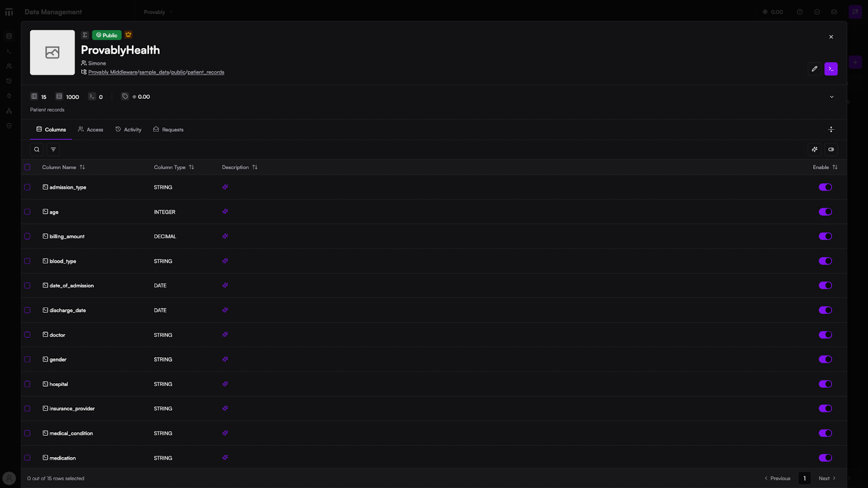Click the AI generate icon in table toolbar
Screen dimensions: 868x488
point(814,150)
